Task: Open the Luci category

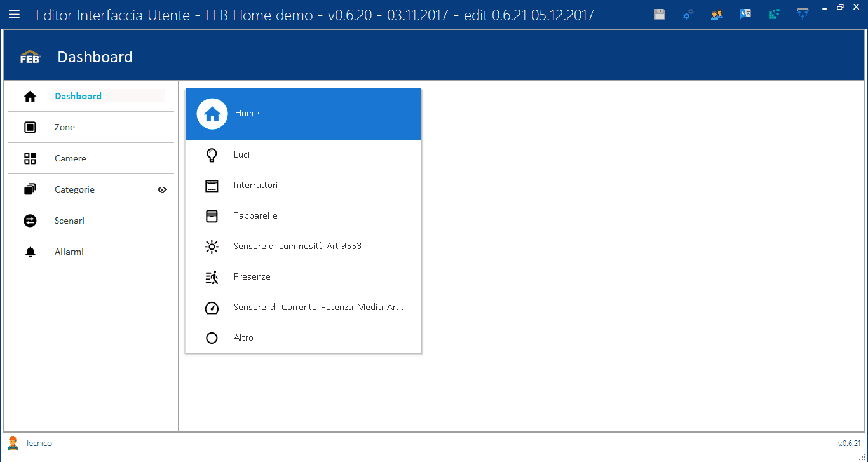Action: pyautogui.click(x=304, y=155)
